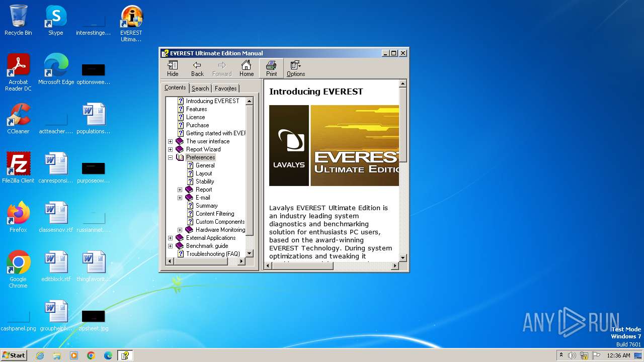644x362 pixels.
Task: Open File Explorer from the taskbar
Action: click(57, 355)
